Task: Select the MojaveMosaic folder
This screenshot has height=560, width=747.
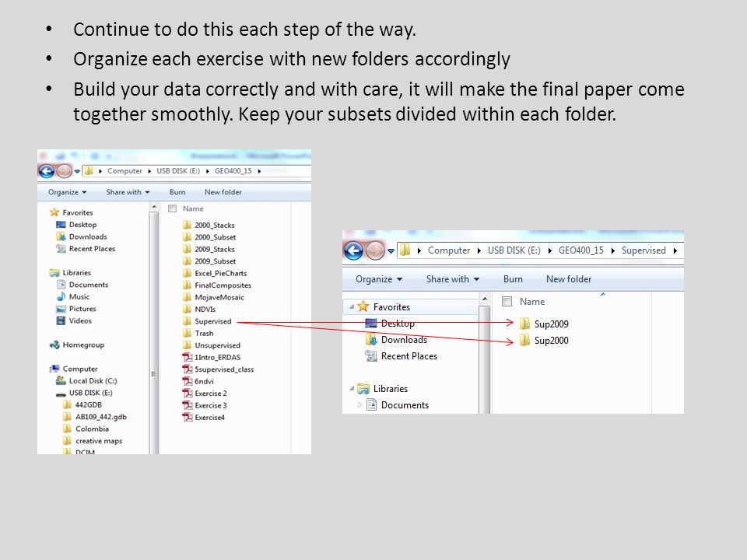Action: [x=213, y=297]
